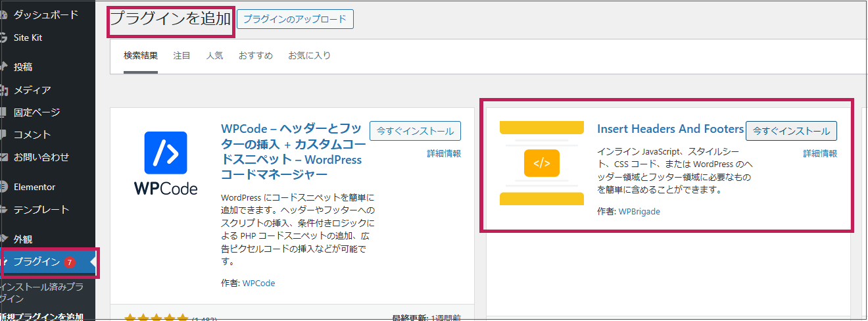The image size is (868, 321).
Task: Click the WPCode plugin logo
Action: 166,163
